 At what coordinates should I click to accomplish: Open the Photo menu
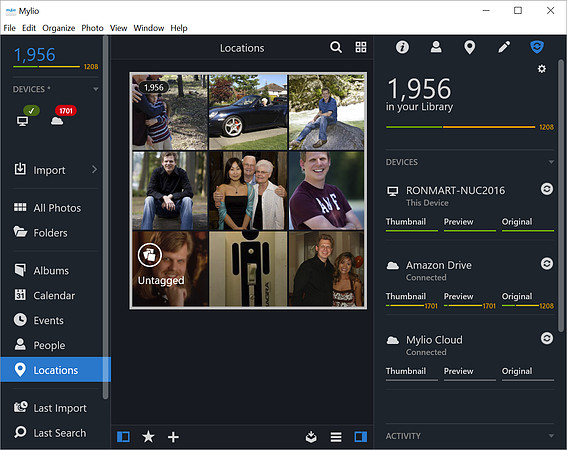tap(92, 28)
